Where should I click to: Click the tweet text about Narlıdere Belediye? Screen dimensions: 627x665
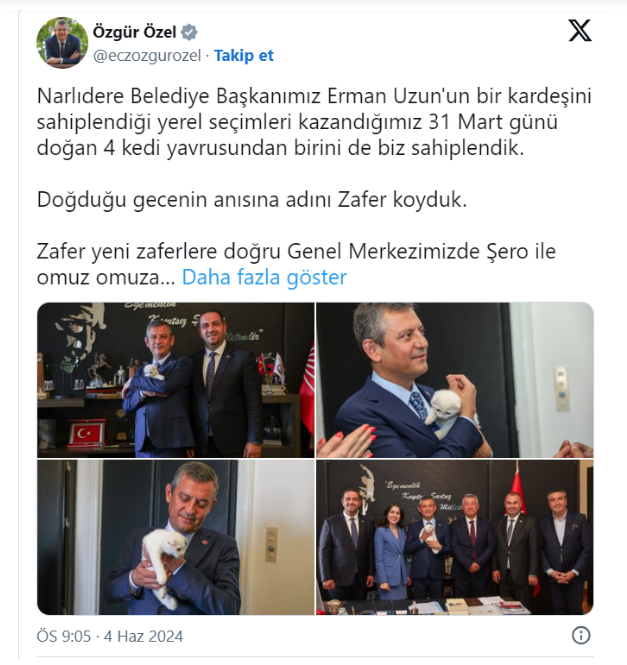[314, 122]
